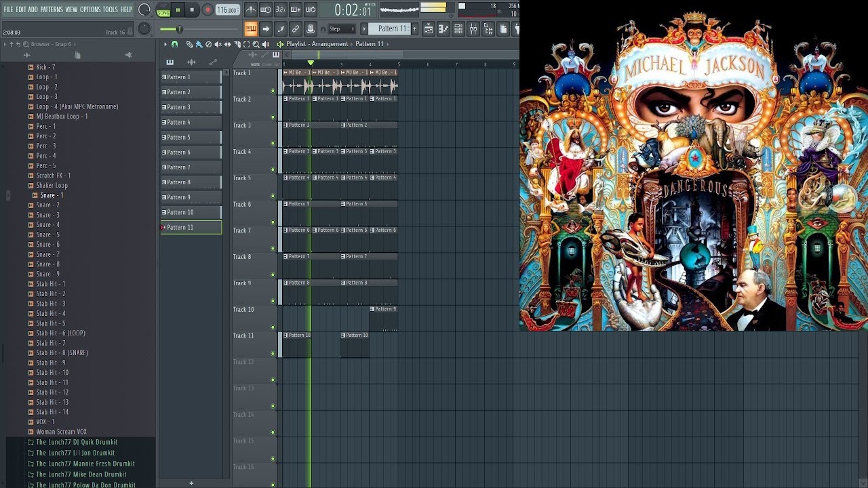Select Pattern 4 in the picker list

point(191,122)
